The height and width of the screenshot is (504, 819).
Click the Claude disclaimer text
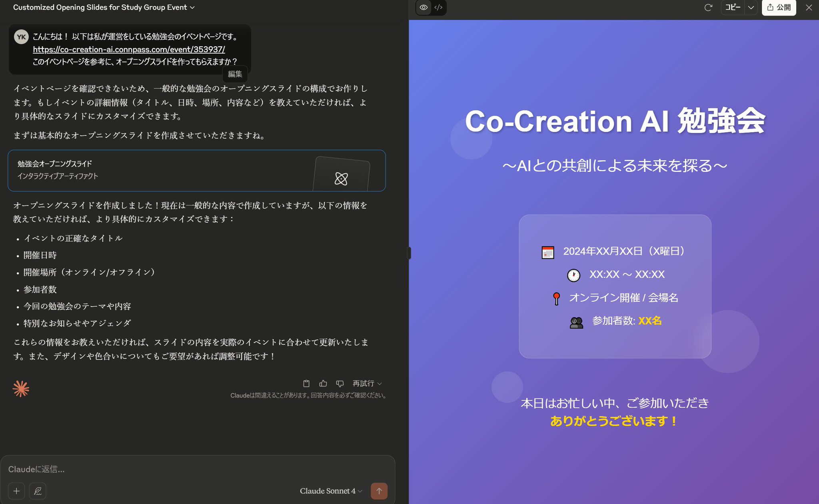308,395
